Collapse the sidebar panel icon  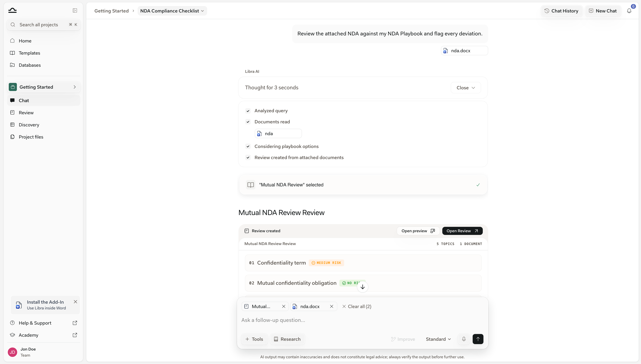[x=75, y=10]
